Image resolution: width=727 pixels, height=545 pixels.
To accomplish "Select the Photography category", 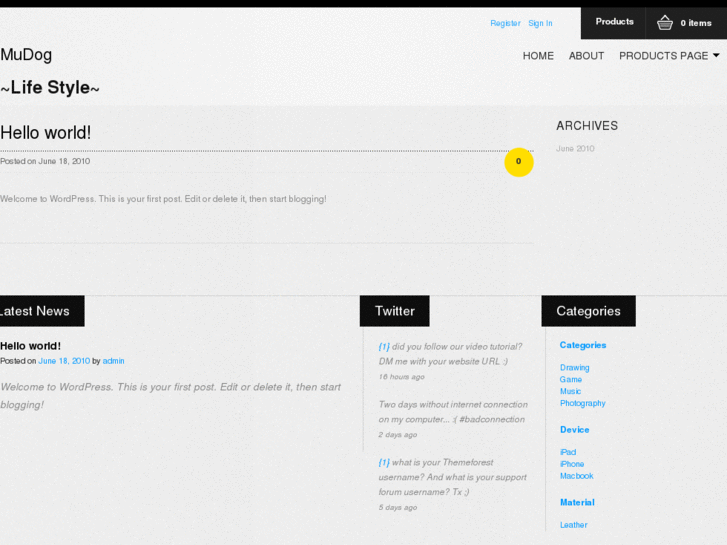I will click(x=582, y=403).
